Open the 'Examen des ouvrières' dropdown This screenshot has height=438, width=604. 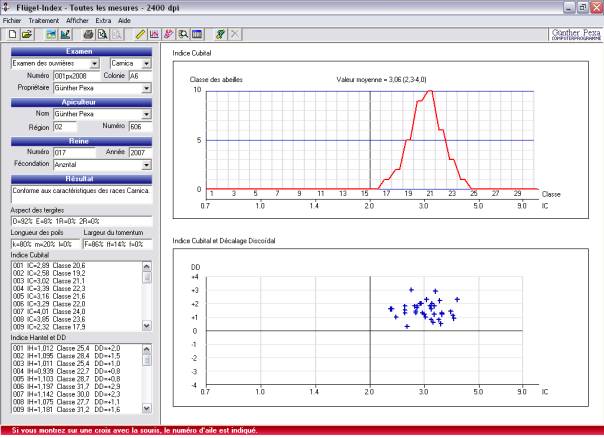click(95, 62)
